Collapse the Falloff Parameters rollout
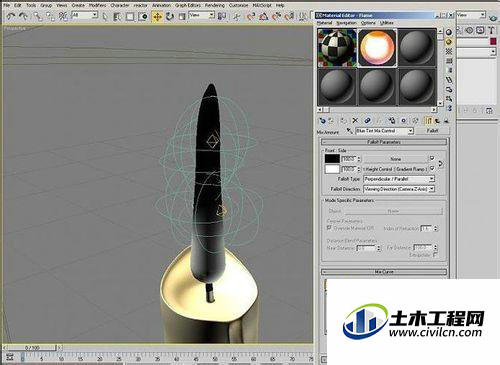 pyautogui.click(x=384, y=142)
